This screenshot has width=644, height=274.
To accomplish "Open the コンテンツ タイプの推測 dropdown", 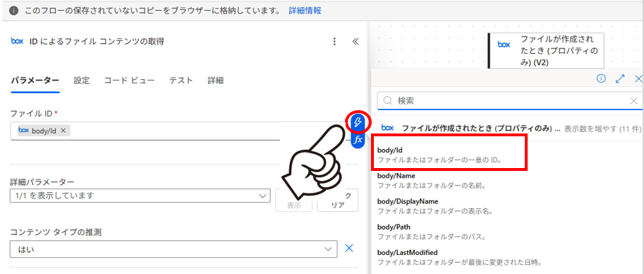I will pos(174,249).
